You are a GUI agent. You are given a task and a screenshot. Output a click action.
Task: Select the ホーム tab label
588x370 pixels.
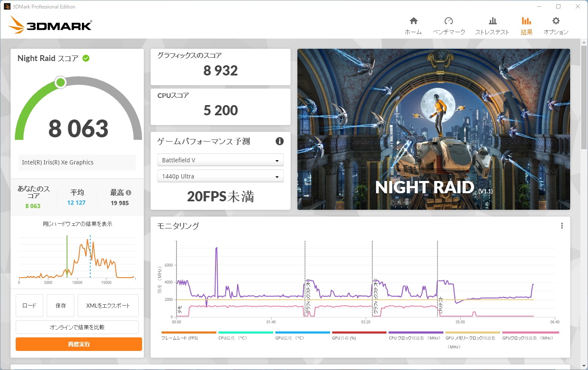pyautogui.click(x=413, y=32)
